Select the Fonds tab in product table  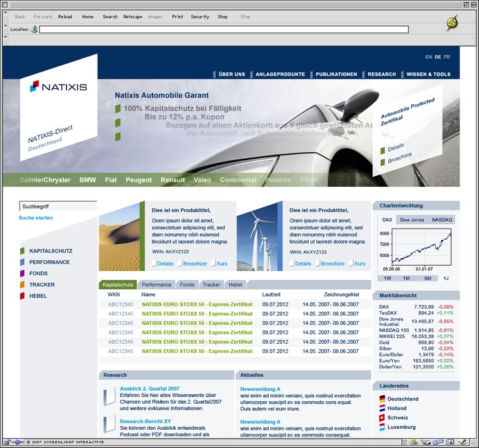coord(187,285)
